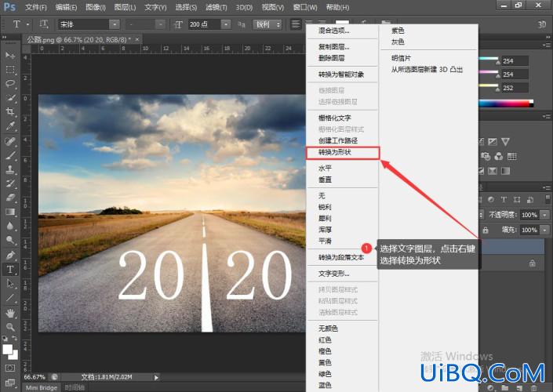Toggle the layer filter switch
553x392 pixels.
548,199
